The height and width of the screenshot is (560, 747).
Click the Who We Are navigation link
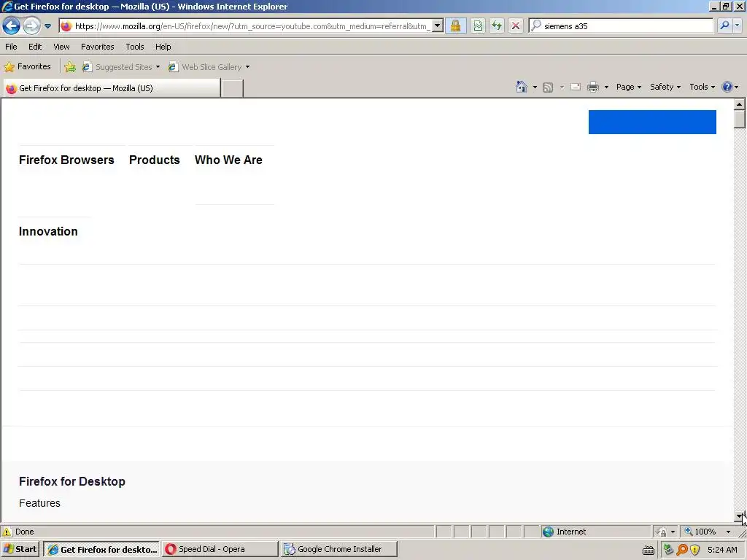pyautogui.click(x=228, y=160)
